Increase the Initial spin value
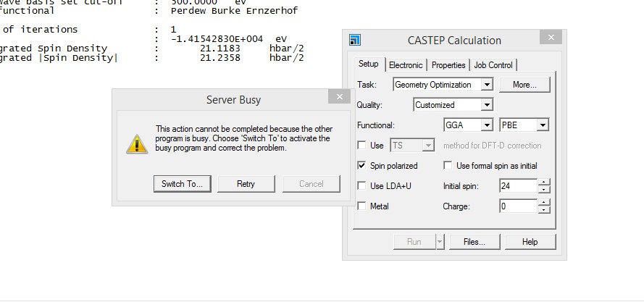This screenshot has width=644, height=302. [x=544, y=183]
